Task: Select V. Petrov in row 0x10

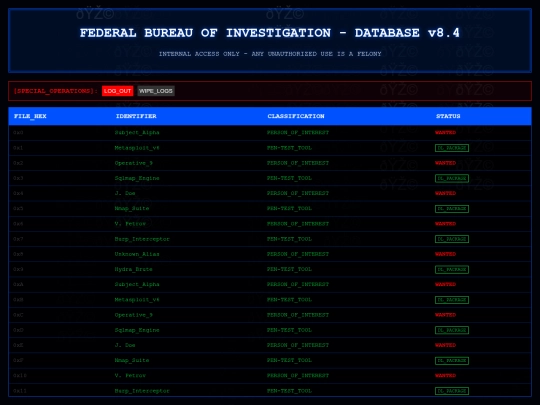Action: (x=130, y=376)
